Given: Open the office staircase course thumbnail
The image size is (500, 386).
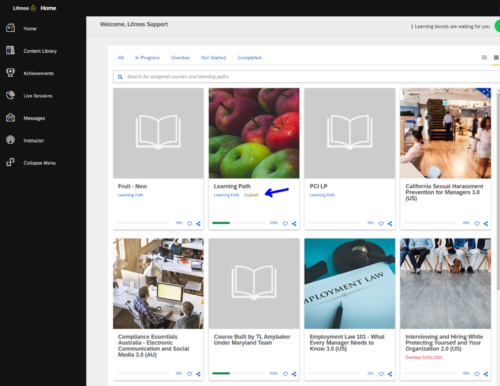Looking at the screenshot, I should [445, 133].
